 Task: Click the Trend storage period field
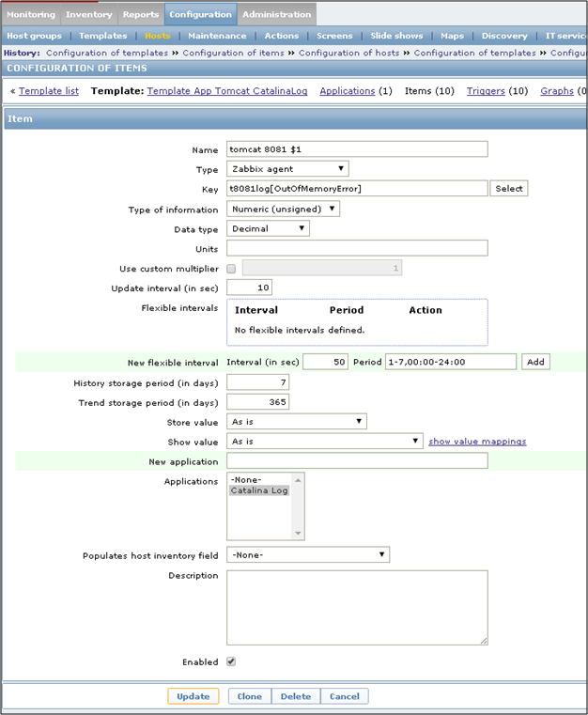[x=258, y=402]
